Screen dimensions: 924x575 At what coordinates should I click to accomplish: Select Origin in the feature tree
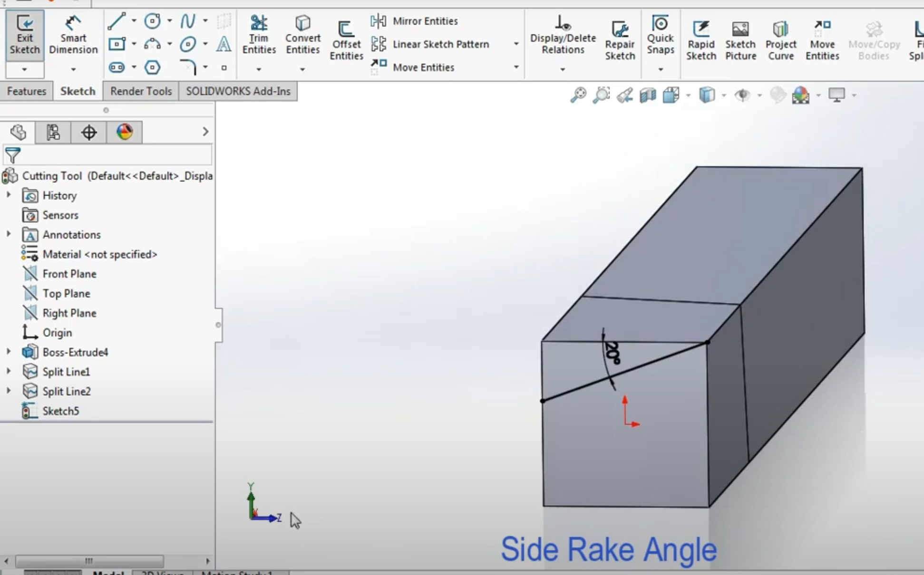click(57, 333)
